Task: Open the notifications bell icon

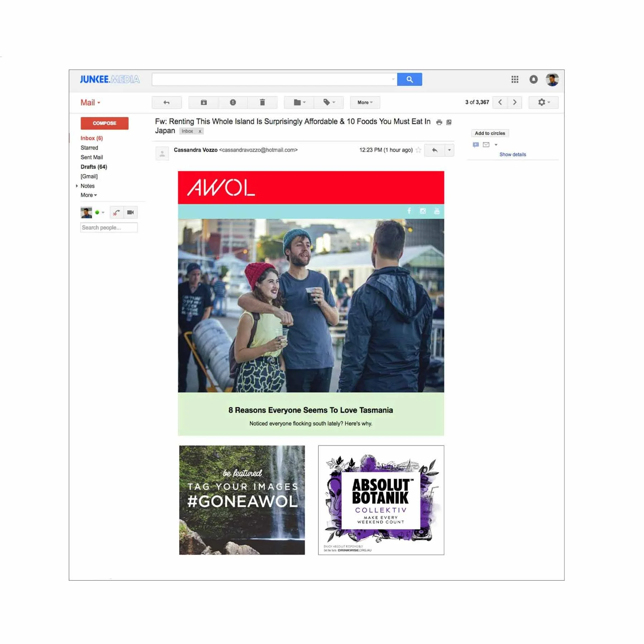Action: [533, 79]
